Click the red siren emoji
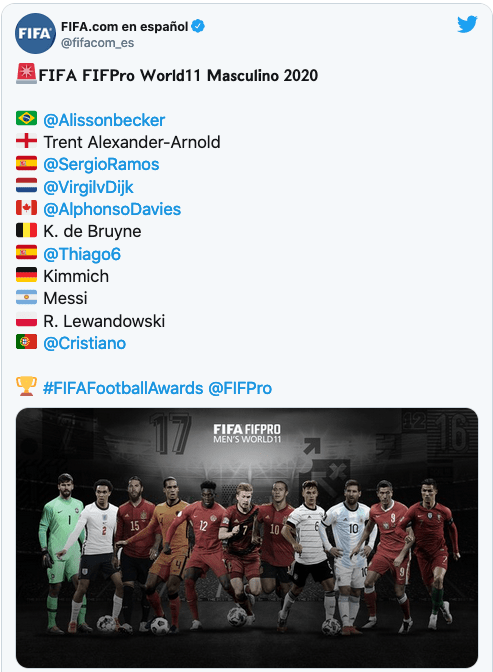The image size is (493, 672). tap(27, 73)
